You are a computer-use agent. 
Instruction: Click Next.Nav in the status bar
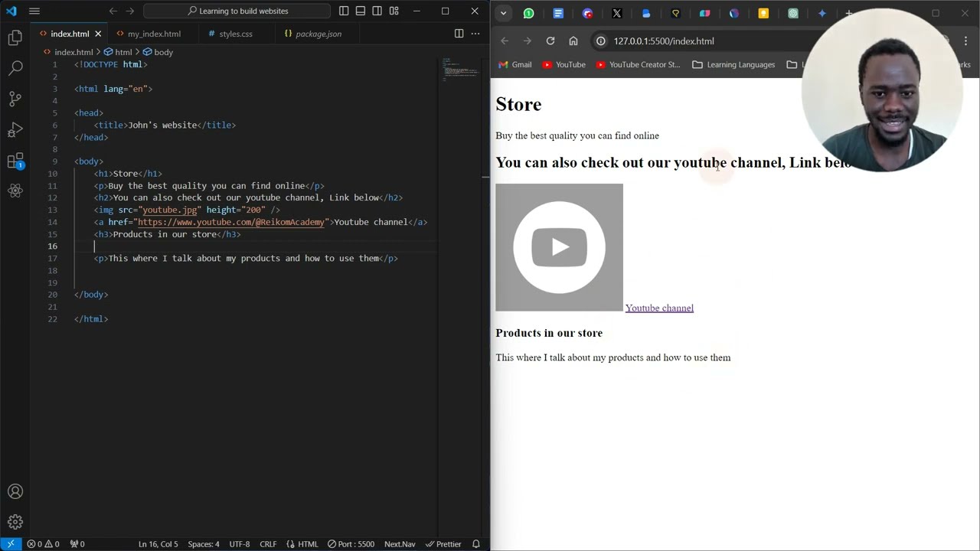click(x=400, y=544)
